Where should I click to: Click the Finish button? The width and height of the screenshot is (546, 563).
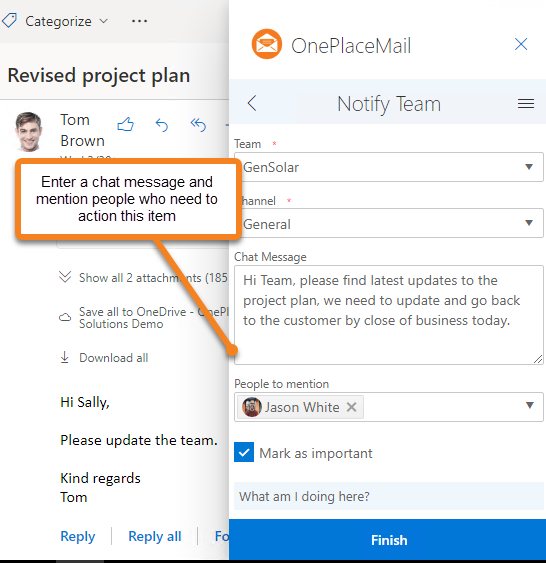point(388,540)
